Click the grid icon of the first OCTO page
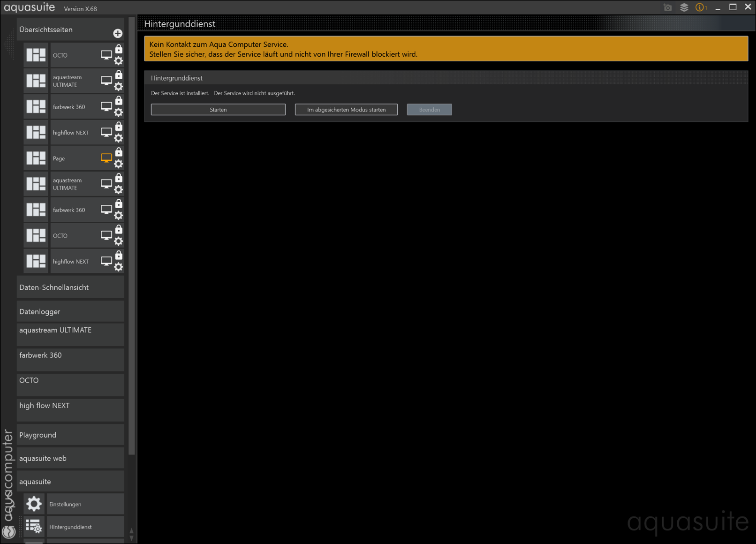The height and width of the screenshot is (544, 756). 36,55
